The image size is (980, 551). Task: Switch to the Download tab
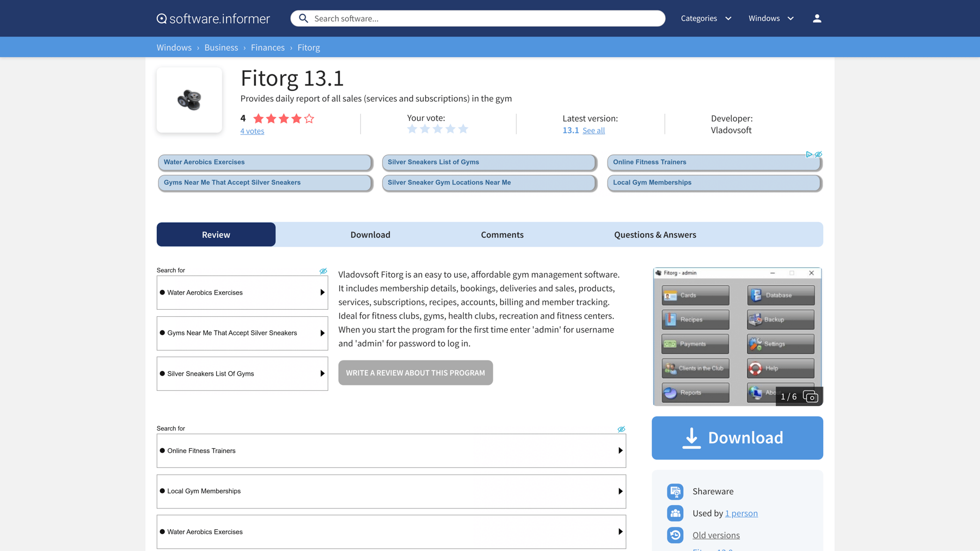click(x=370, y=235)
